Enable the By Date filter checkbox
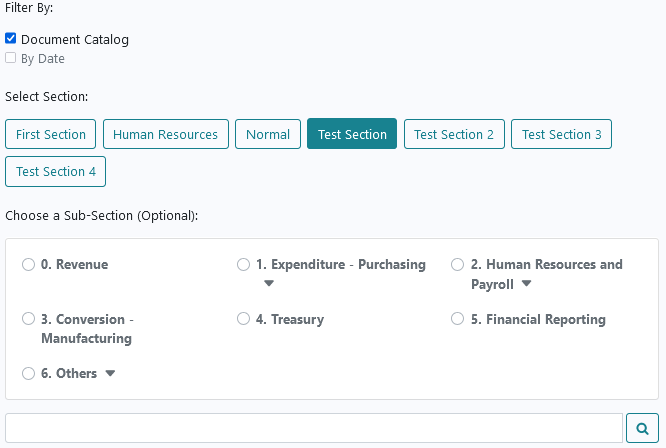This screenshot has width=666, height=448. 11,58
